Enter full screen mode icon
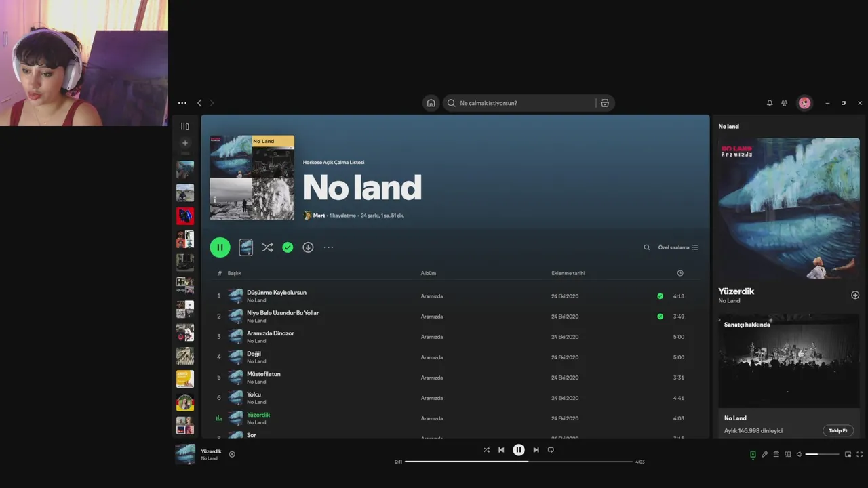The height and width of the screenshot is (488, 868). [860, 455]
